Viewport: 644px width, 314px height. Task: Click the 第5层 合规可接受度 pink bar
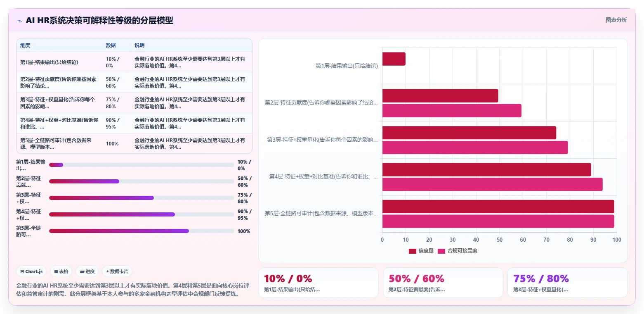[x=498, y=221]
